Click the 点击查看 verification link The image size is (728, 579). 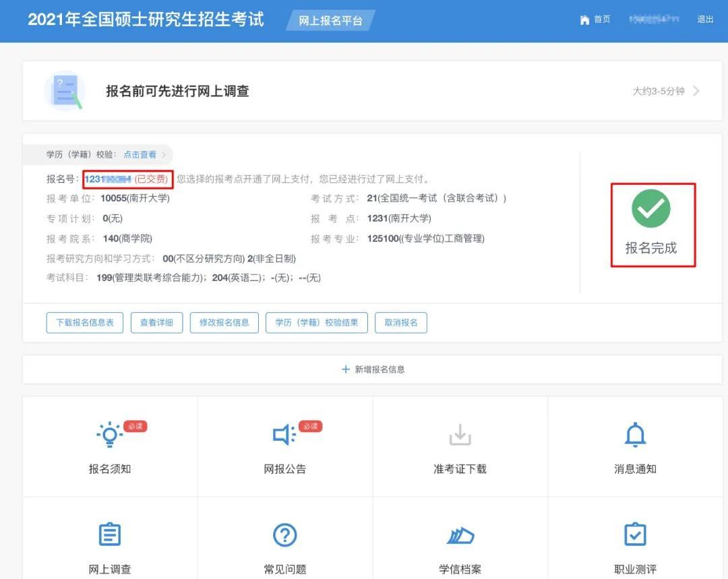pyautogui.click(x=140, y=154)
